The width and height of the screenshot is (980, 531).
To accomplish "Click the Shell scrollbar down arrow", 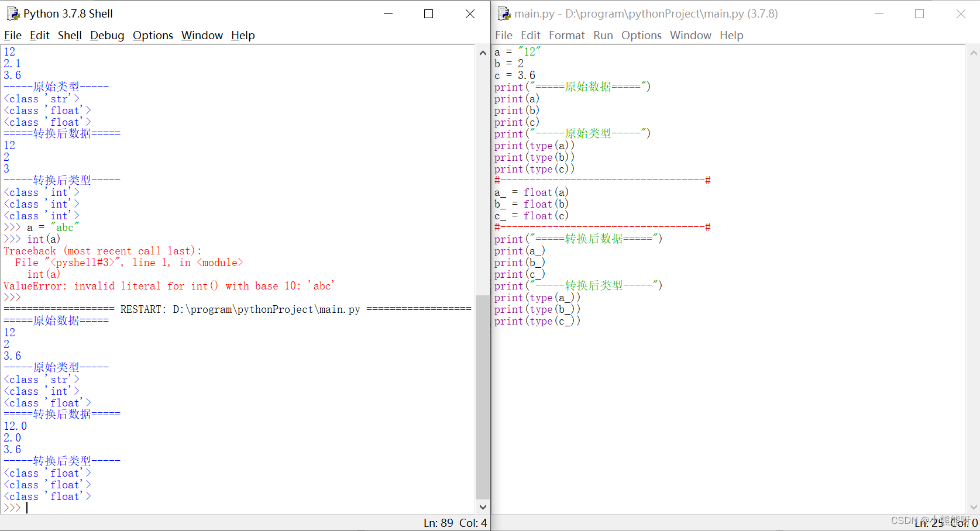I will (x=483, y=507).
